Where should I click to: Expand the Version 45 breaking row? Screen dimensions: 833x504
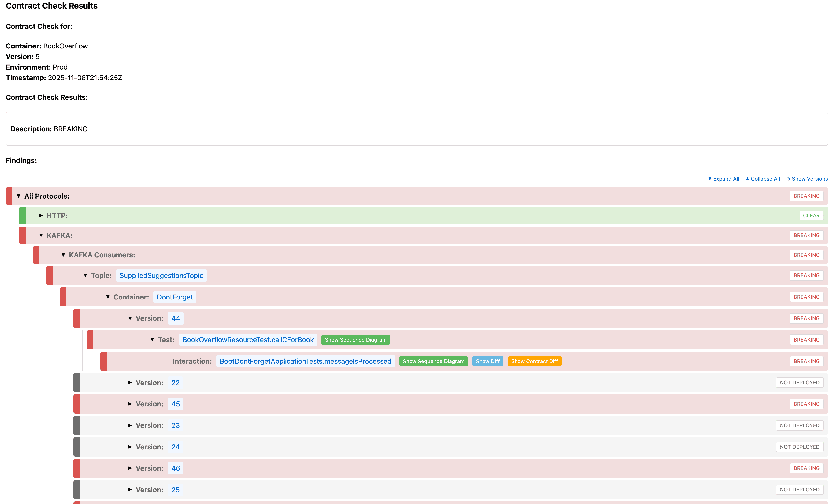coord(130,404)
